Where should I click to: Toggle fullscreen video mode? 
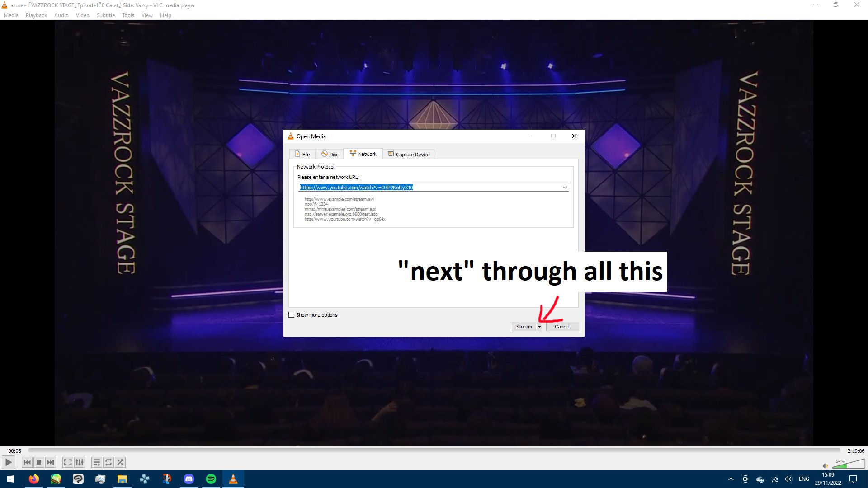point(68,462)
